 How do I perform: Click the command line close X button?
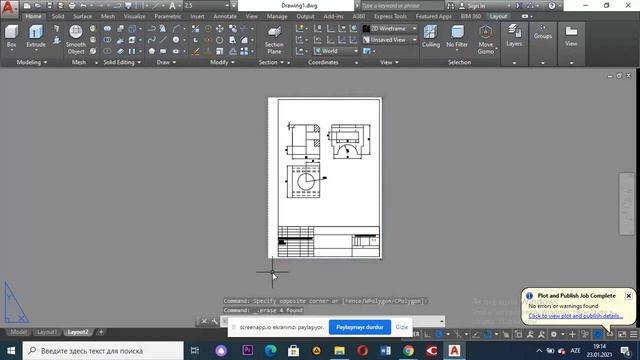point(204,321)
